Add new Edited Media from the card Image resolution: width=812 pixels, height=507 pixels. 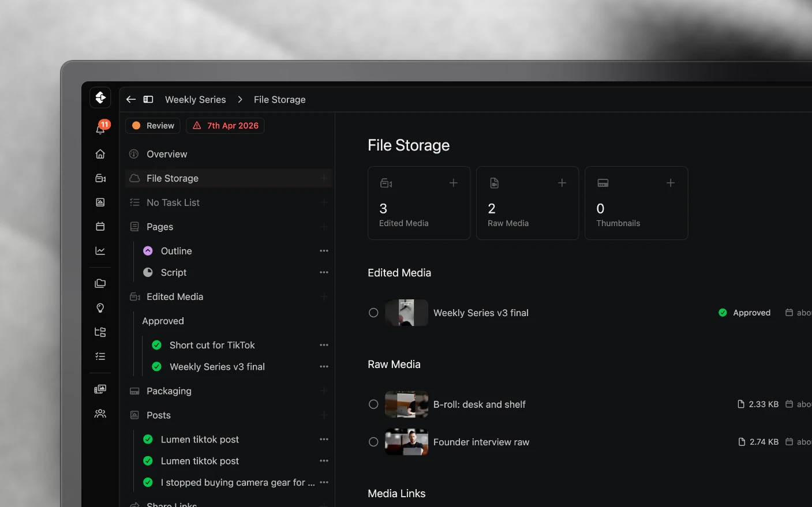(x=454, y=183)
